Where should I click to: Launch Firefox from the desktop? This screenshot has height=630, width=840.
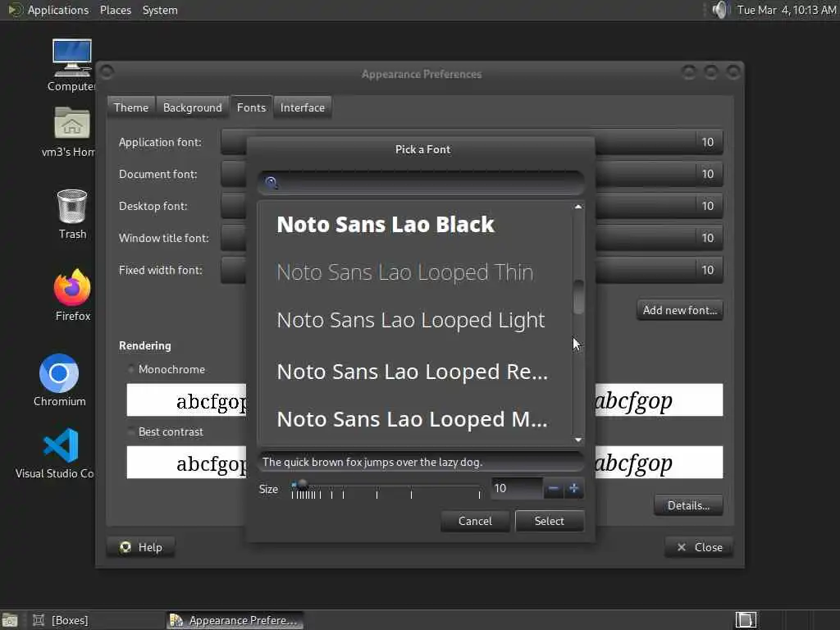pyautogui.click(x=72, y=294)
